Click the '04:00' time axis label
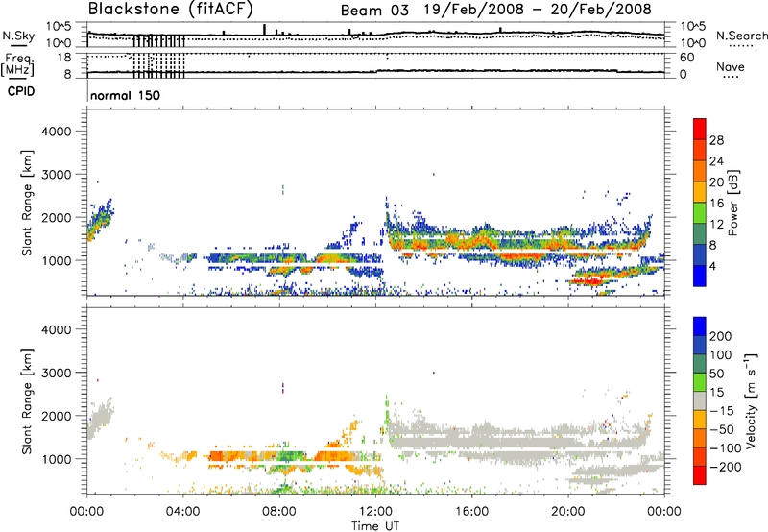 pyautogui.click(x=182, y=512)
